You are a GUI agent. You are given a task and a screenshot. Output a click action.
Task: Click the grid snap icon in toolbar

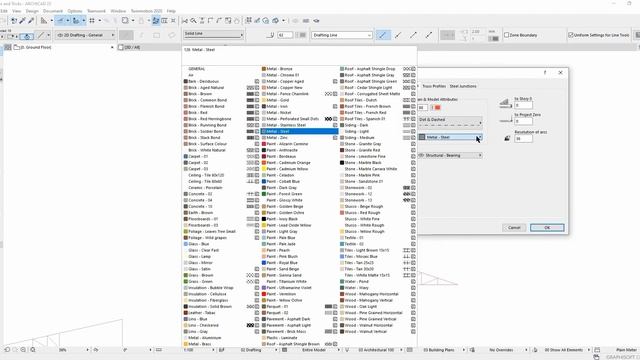92,20
